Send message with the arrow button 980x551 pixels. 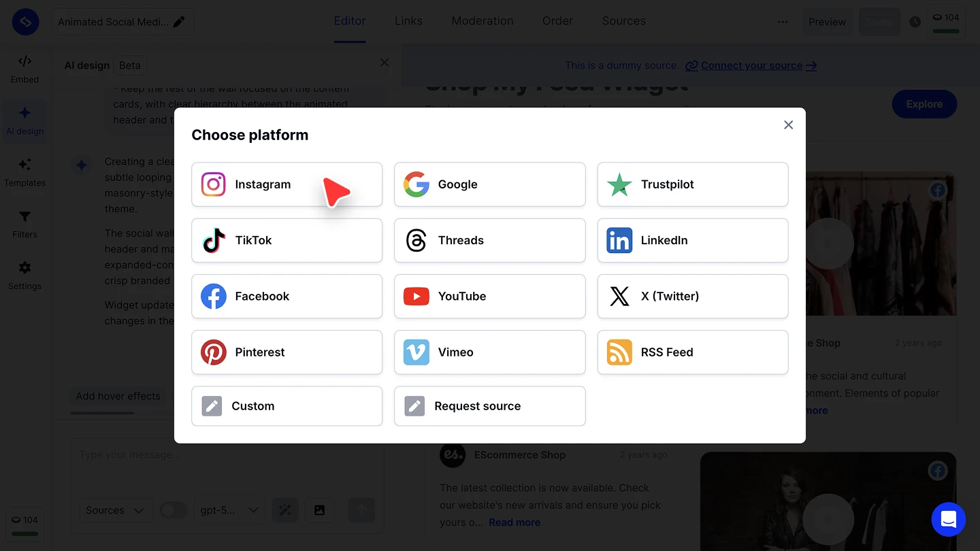[361, 510]
